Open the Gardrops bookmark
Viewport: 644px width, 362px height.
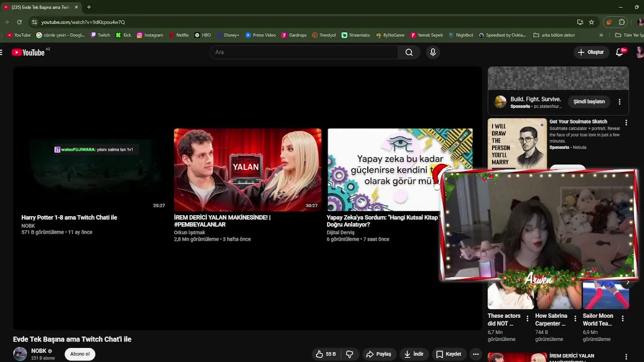(x=294, y=35)
